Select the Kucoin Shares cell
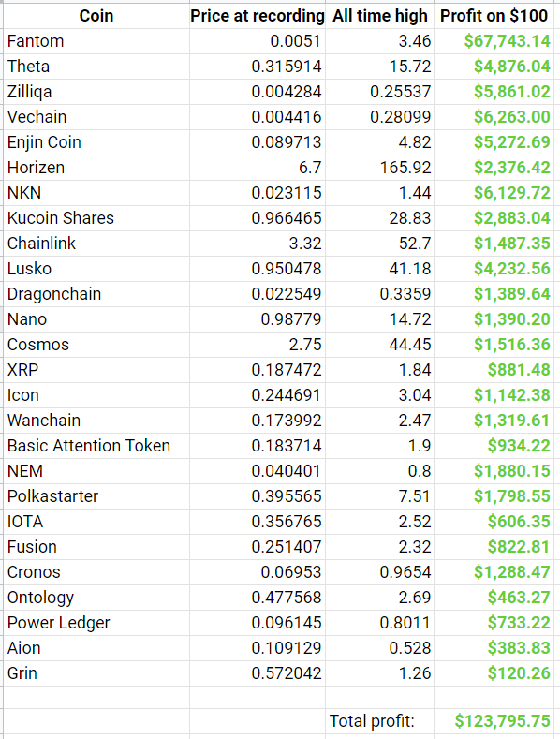Viewport: 560px width, 739px height. click(x=96, y=218)
